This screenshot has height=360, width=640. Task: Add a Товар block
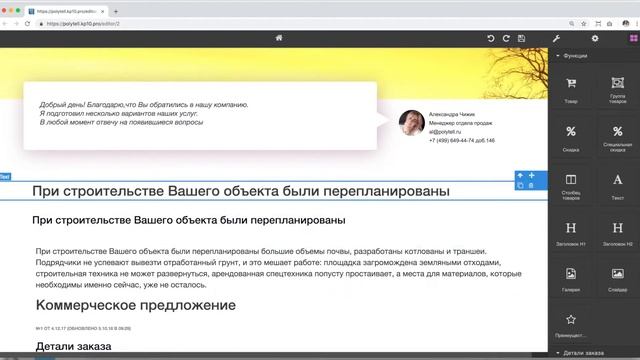pos(571,89)
